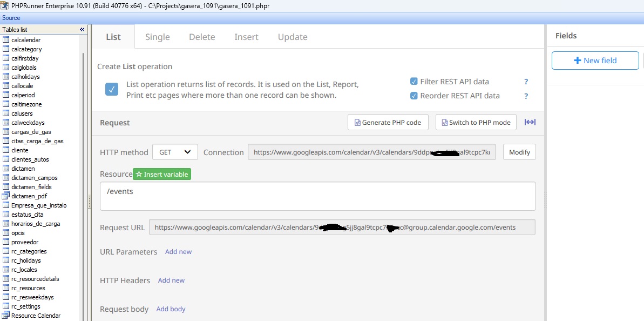Screen dimensions: 644x321
Task: Open help for Filter REST API data
Action: 526,82
